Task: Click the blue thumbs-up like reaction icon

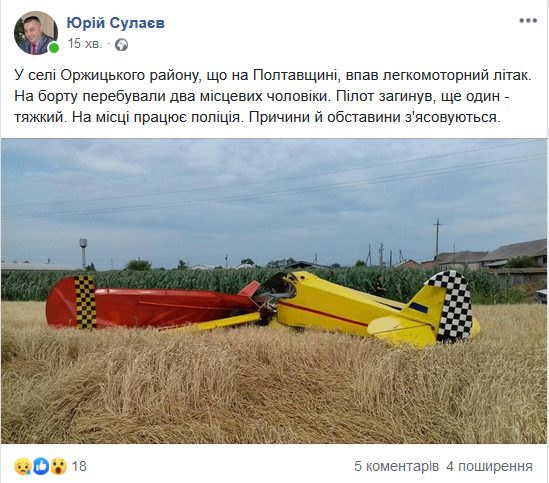Action: [41, 466]
